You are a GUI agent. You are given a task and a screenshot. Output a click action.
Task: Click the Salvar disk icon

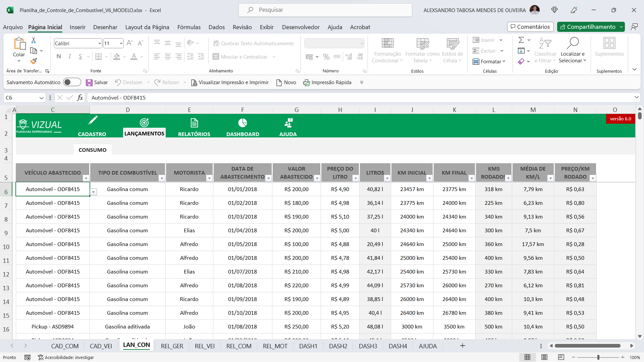89,82
